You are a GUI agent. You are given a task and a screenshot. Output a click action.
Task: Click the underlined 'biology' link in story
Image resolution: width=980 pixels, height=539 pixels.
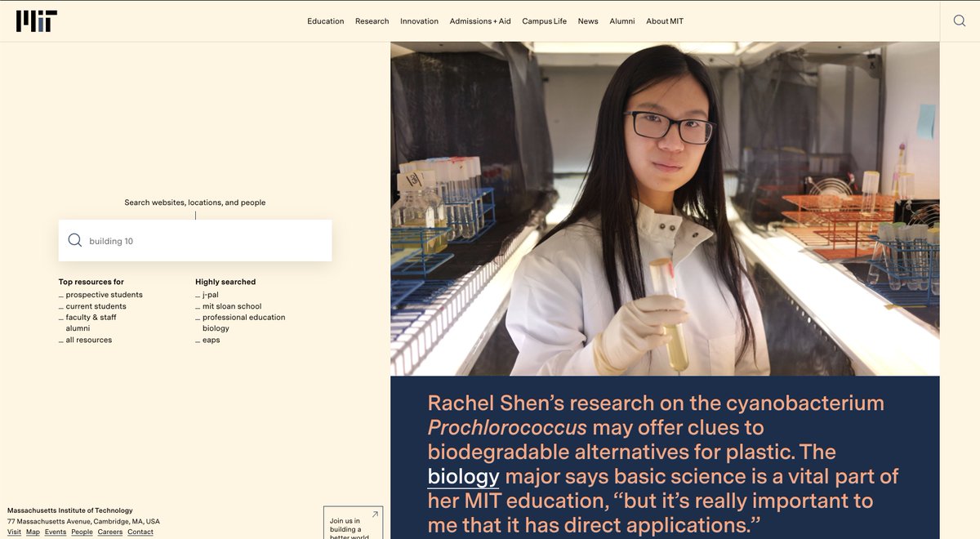click(463, 477)
